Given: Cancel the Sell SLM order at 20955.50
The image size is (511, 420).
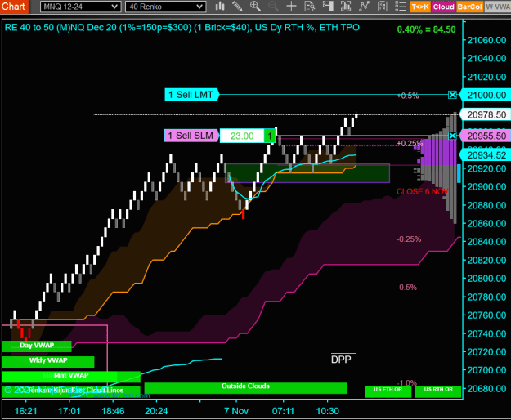Looking at the screenshot, I should [x=452, y=136].
